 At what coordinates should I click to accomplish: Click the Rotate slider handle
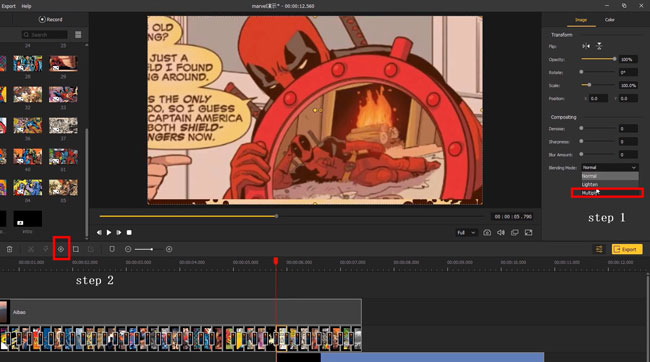coord(581,72)
